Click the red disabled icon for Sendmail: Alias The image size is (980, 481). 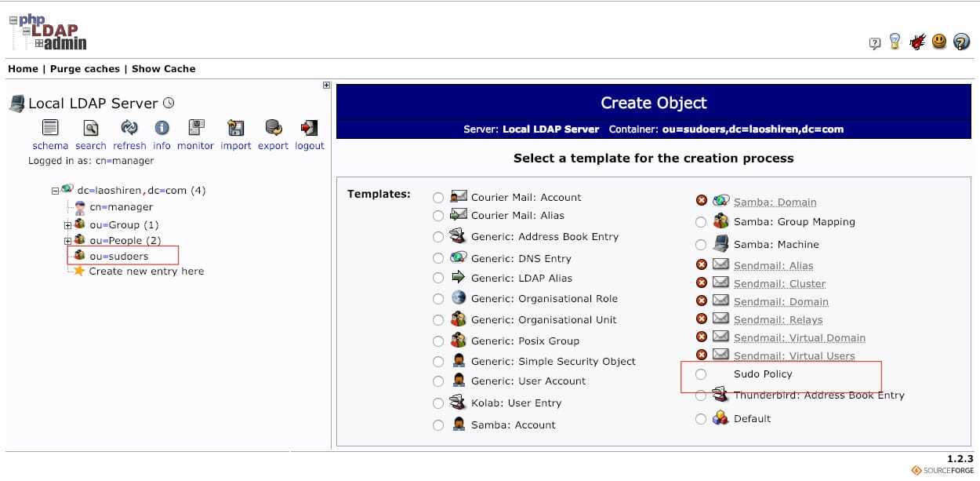tap(702, 265)
